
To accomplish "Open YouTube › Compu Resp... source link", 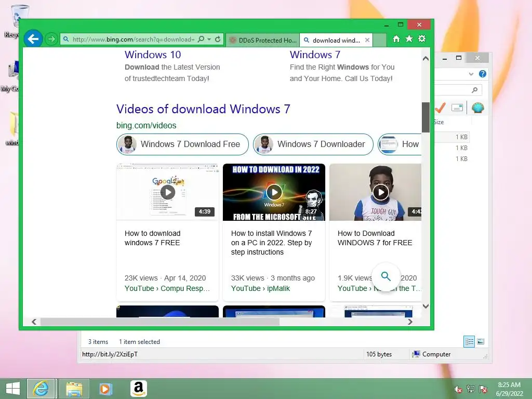I will pyautogui.click(x=167, y=288).
